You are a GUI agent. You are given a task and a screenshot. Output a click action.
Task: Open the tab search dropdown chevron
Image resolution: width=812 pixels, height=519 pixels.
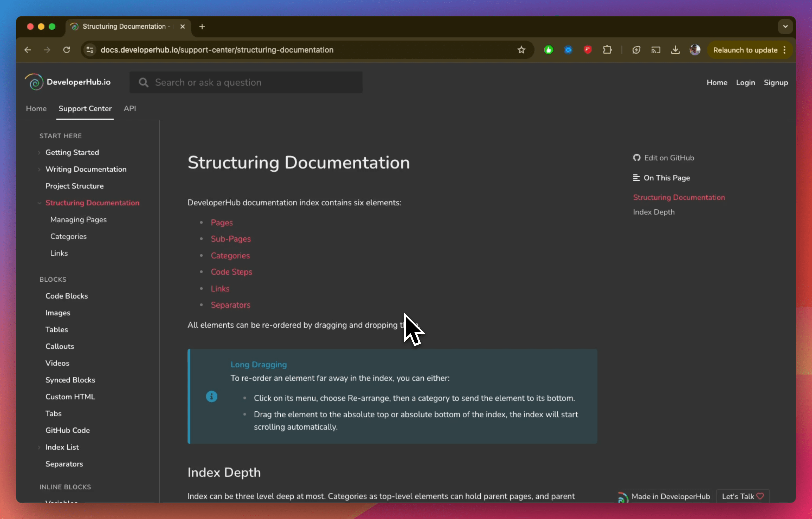785,26
